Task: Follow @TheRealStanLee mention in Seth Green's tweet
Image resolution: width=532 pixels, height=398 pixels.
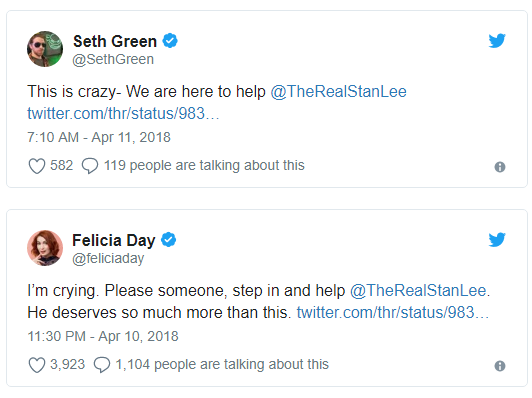Action: coord(338,92)
